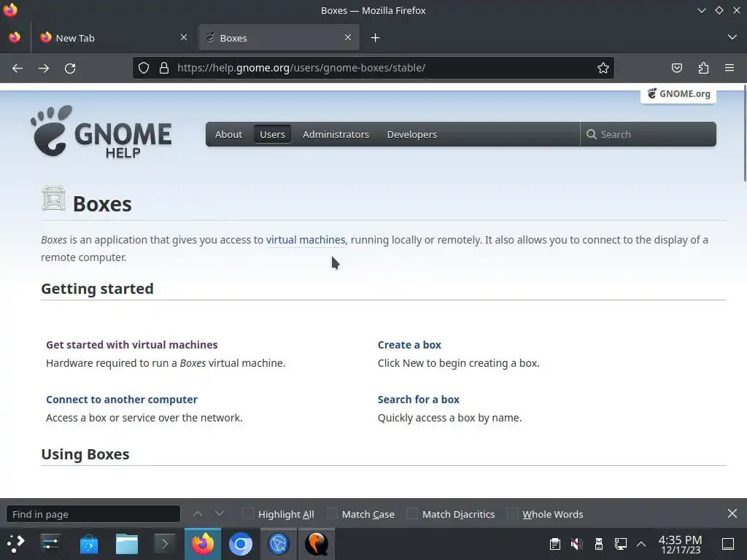This screenshot has width=747, height=560.
Task: Open the Search for a box link
Action: click(418, 400)
